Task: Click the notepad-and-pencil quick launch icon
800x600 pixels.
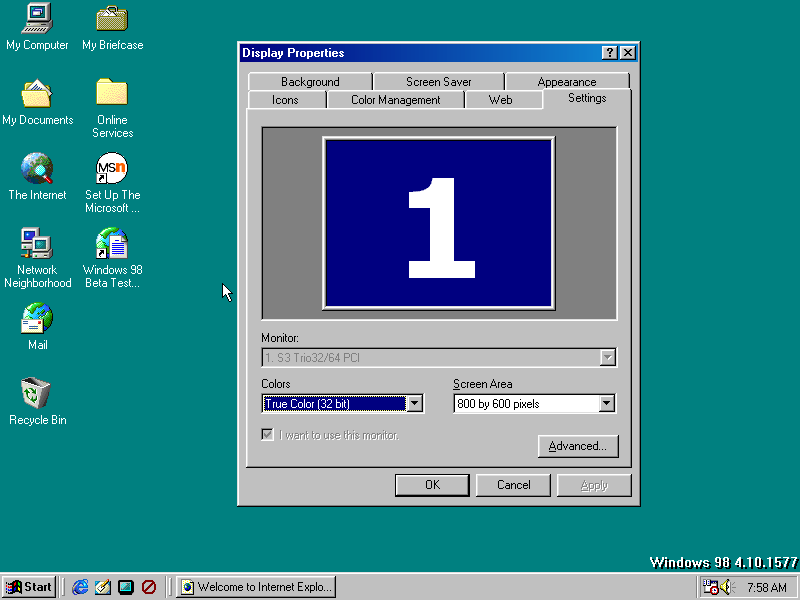Action: click(x=103, y=587)
